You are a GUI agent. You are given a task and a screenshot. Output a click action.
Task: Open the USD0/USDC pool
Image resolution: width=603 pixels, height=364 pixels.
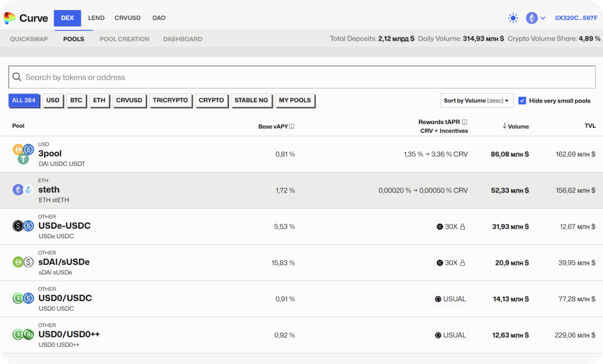pyautogui.click(x=65, y=298)
